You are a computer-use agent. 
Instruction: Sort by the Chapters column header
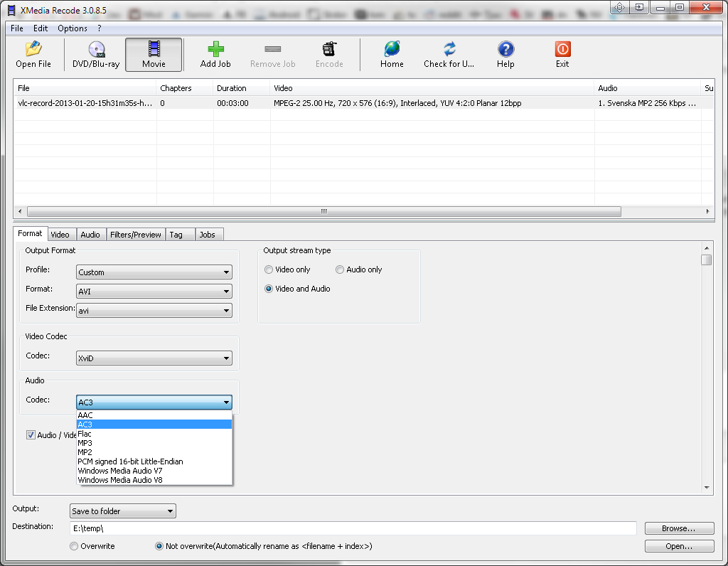pos(185,88)
